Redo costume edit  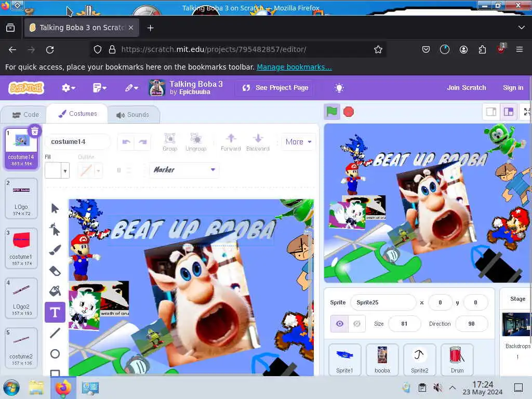(143, 142)
